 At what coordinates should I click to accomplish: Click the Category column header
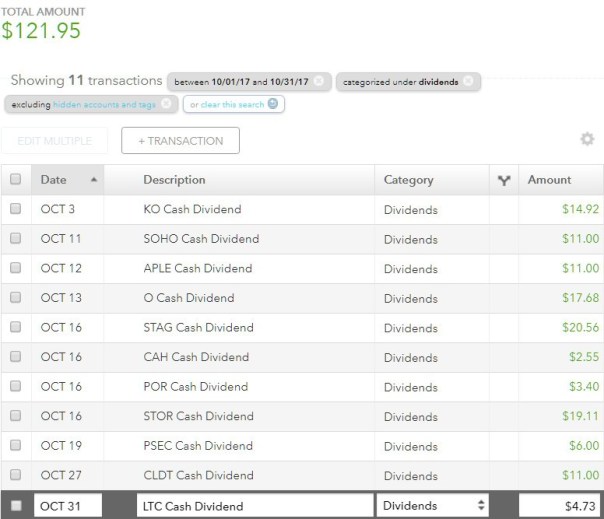tap(409, 180)
